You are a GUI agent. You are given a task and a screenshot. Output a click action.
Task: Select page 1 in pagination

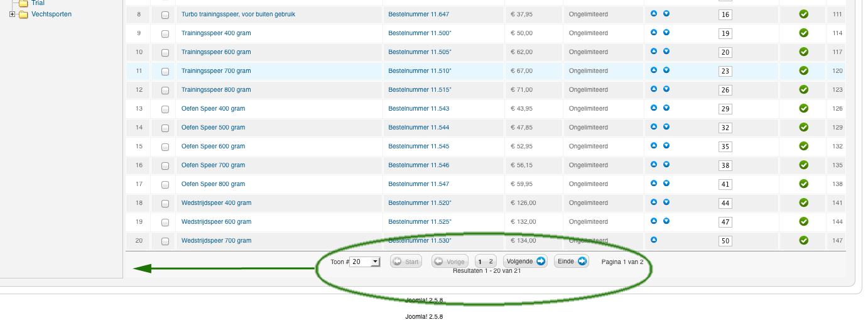coord(480,262)
